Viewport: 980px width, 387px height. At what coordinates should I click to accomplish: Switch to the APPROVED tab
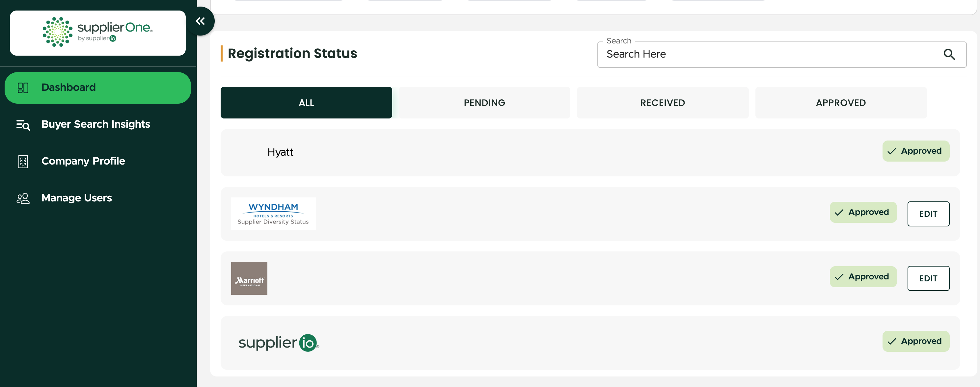click(x=841, y=103)
